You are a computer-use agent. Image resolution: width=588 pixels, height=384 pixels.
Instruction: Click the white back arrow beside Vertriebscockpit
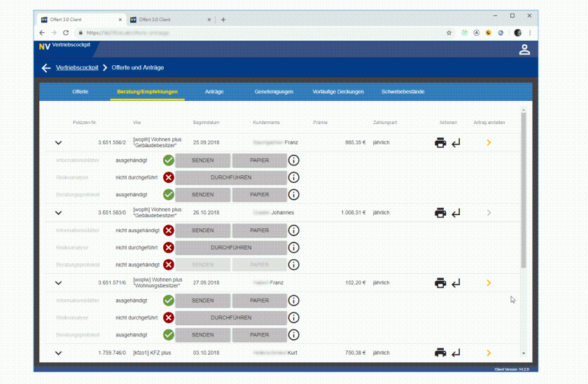click(46, 68)
